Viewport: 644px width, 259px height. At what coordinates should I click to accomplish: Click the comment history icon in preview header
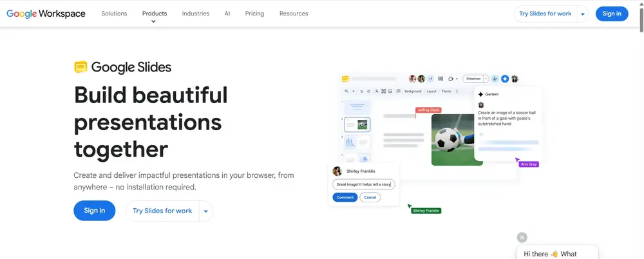440,79
